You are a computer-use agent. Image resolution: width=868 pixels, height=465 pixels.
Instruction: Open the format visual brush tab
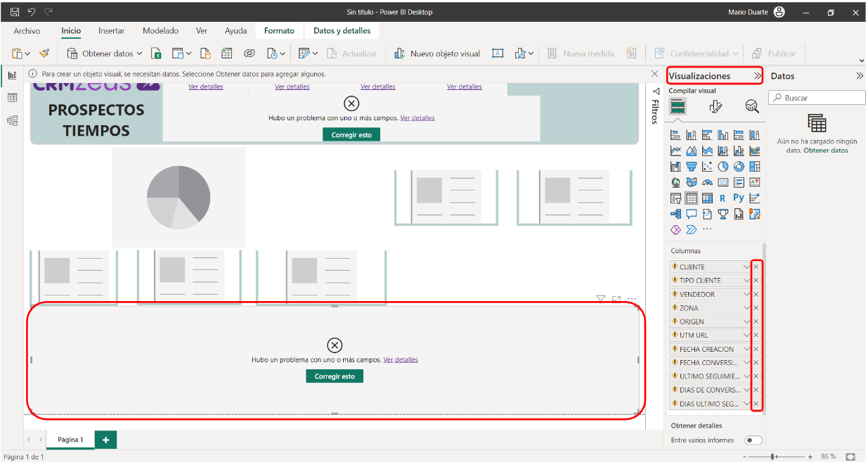(x=715, y=106)
